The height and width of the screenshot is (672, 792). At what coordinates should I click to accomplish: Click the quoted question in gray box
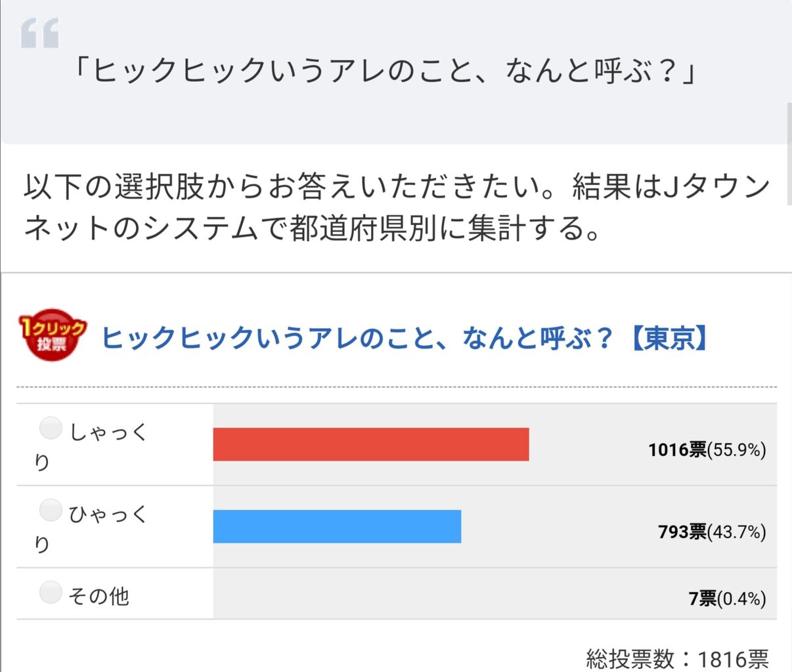click(x=386, y=71)
